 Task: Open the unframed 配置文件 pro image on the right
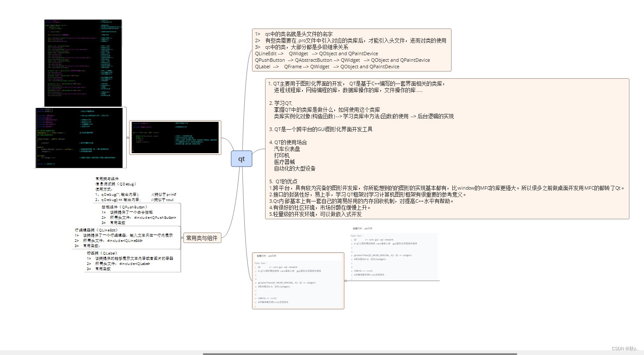[x=395, y=253]
